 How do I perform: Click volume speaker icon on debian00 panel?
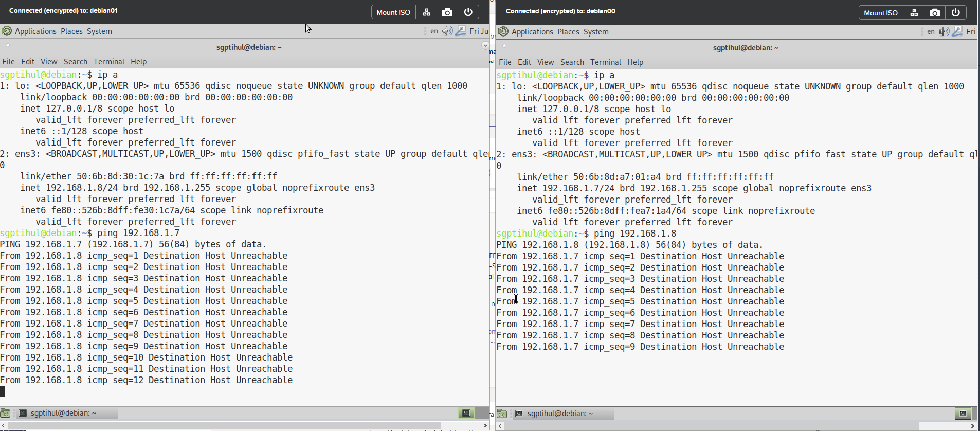click(x=944, y=32)
